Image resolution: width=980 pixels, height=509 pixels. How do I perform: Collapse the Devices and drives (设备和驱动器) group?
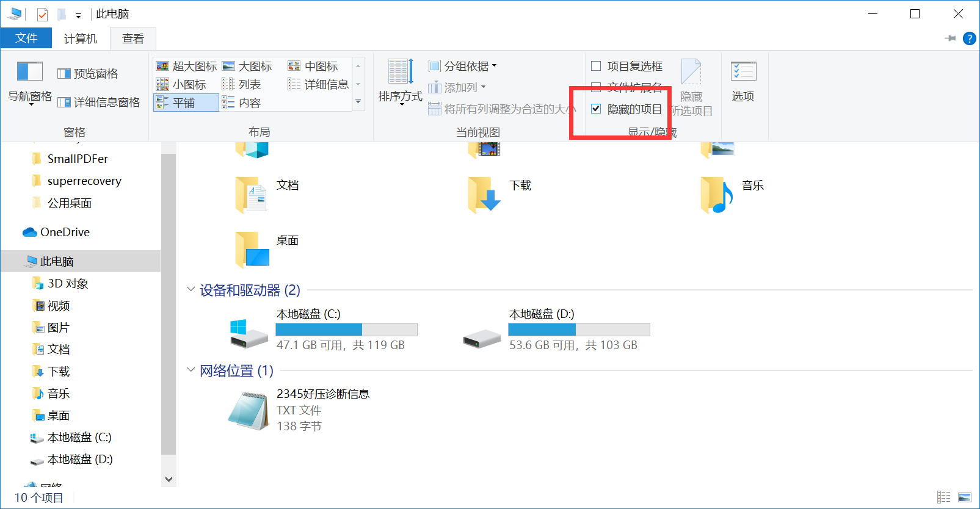point(191,290)
